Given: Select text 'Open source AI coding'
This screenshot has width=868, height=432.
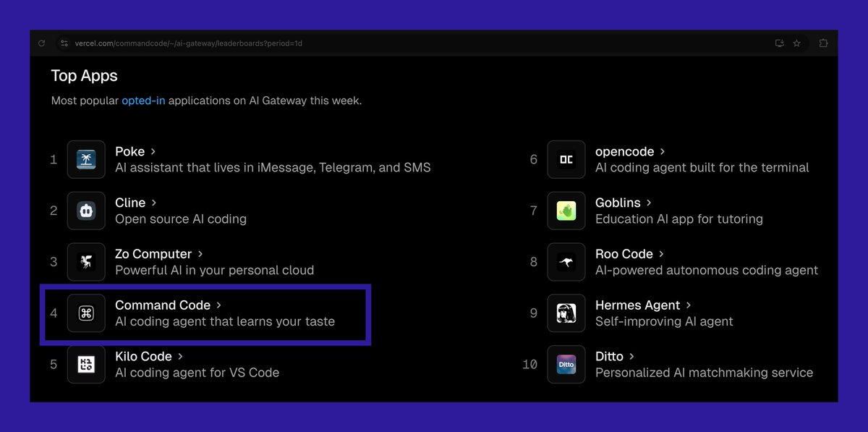Looking at the screenshot, I should [x=181, y=219].
